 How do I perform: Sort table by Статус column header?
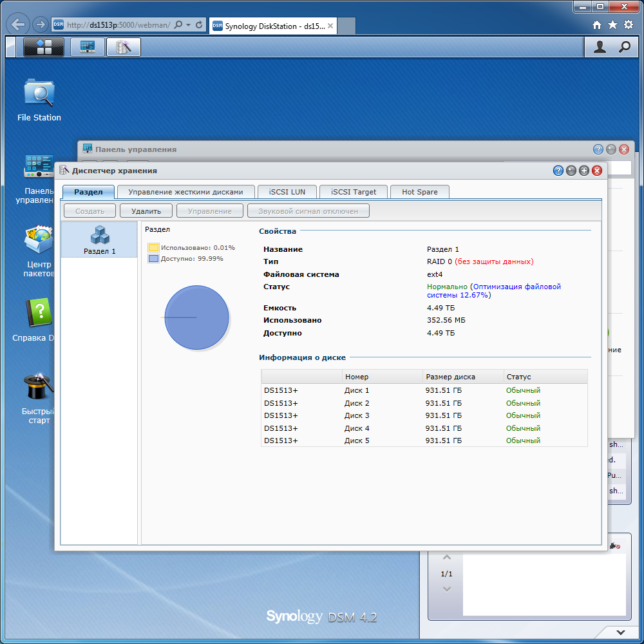coord(546,377)
